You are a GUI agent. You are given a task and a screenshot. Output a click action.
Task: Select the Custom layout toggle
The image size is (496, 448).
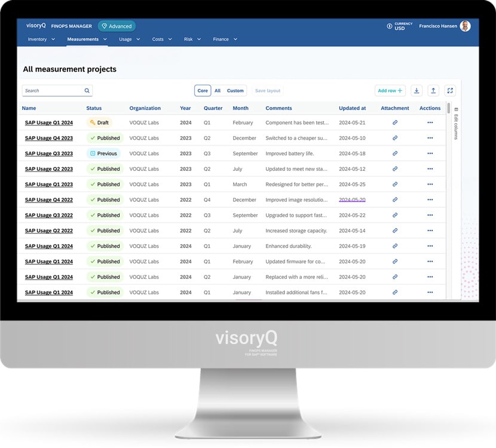pos(235,91)
